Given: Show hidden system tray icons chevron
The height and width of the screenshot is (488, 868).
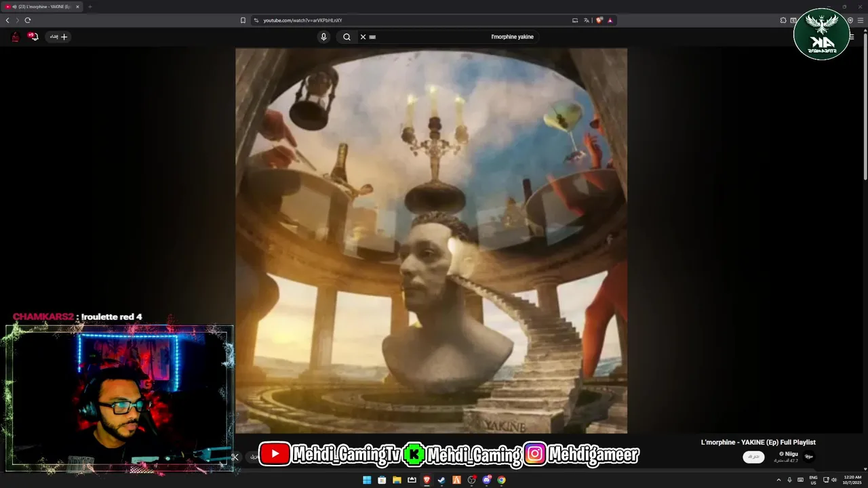Looking at the screenshot, I should tap(778, 480).
